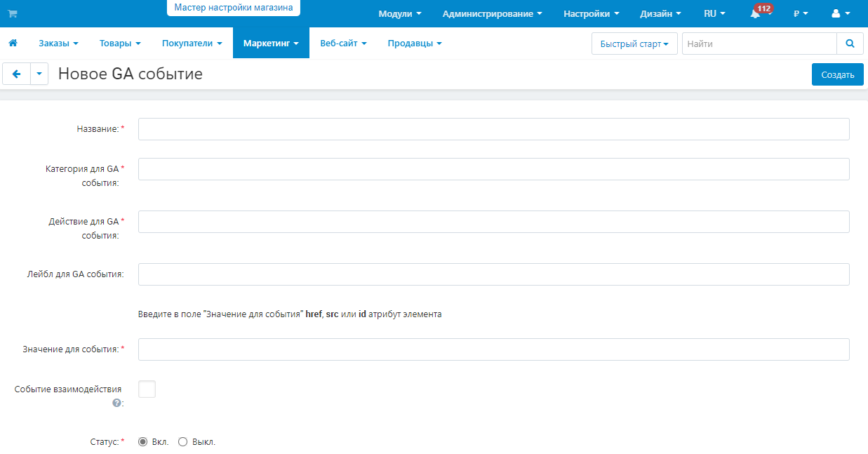Viewport: 868px width, 454px height.
Task: Go to the dashboard home icon
Action: pos(13,43)
